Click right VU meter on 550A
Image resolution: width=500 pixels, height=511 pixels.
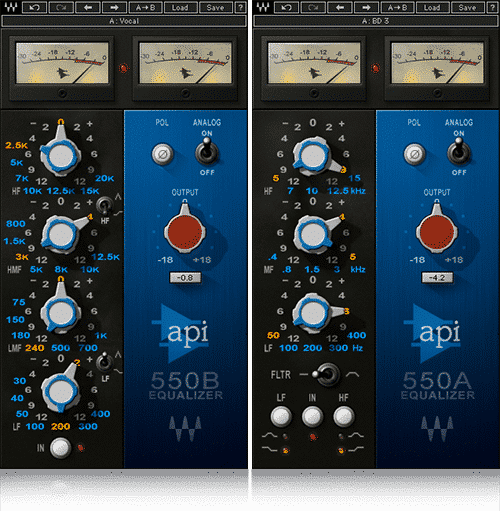tap(437, 63)
